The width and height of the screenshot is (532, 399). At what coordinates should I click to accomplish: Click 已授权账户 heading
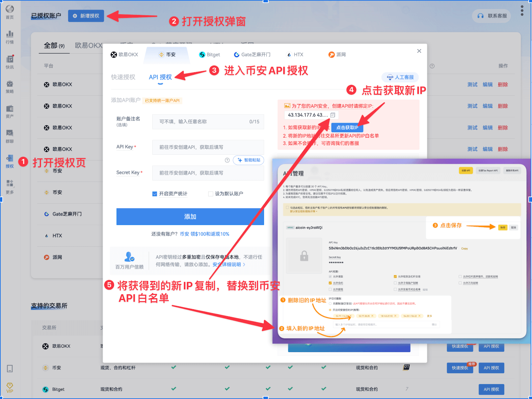point(46,16)
